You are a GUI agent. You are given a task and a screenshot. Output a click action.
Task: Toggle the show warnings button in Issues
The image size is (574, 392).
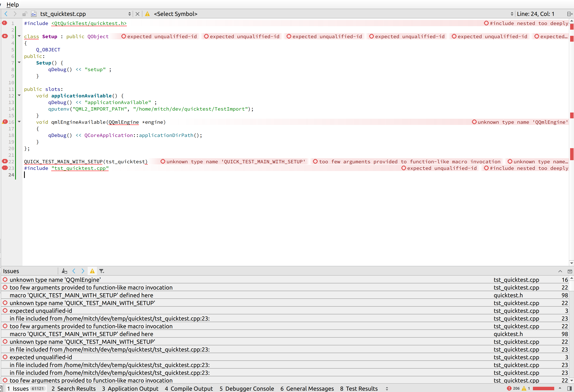click(x=92, y=271)
